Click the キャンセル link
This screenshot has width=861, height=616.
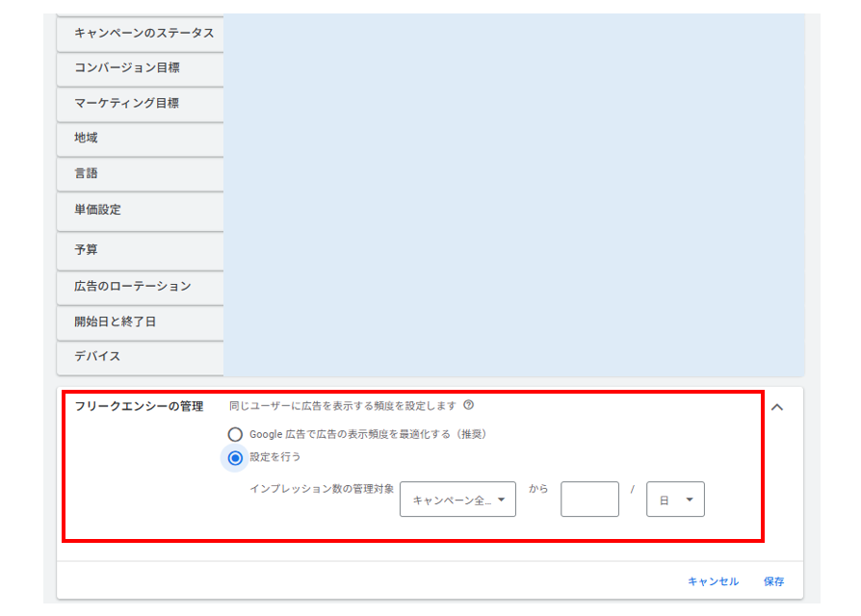click(x=714, y=581)
